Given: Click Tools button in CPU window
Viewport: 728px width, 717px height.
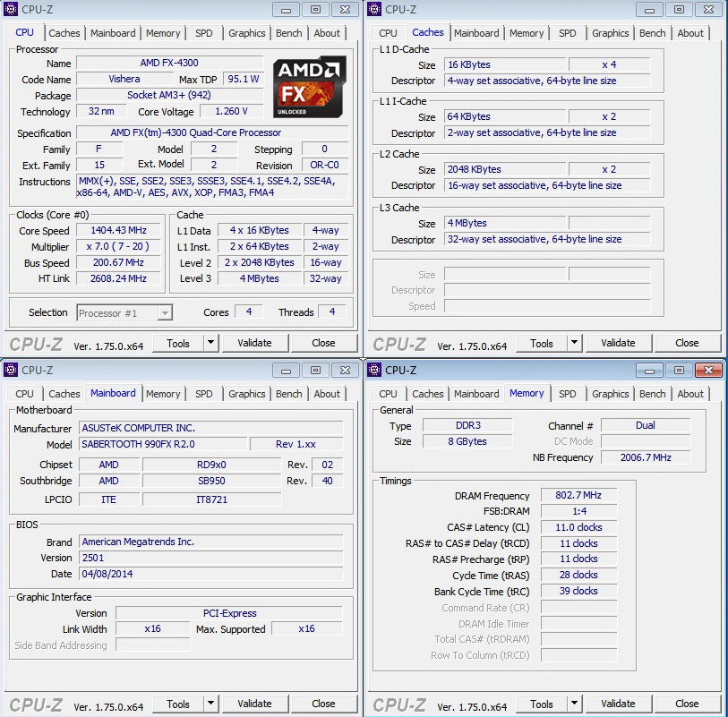Looking at the screenshot, I should 178,343.
